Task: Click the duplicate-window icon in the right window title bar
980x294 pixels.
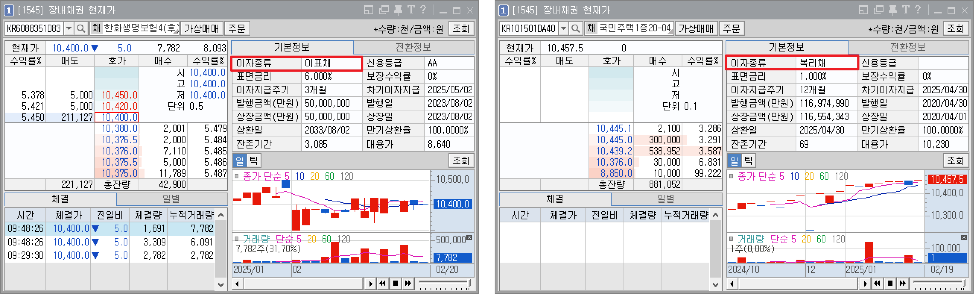Action: (879, 10)
